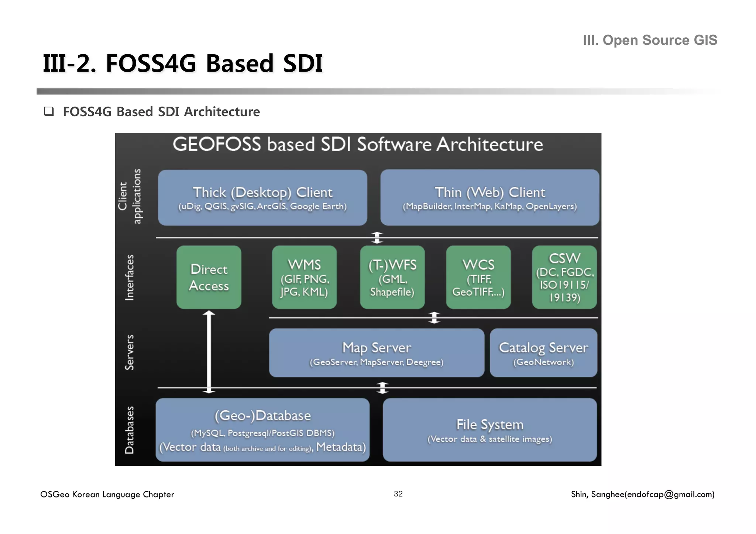
Task: Click the checkbox bullet before FOSS4G Based SDI Architecture
Action: click(x=49, y=111)
